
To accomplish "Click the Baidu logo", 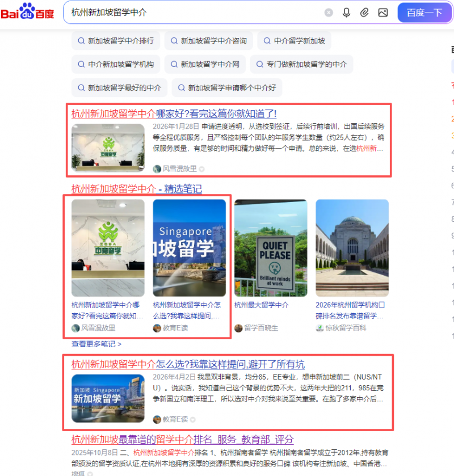I will 27,11.
